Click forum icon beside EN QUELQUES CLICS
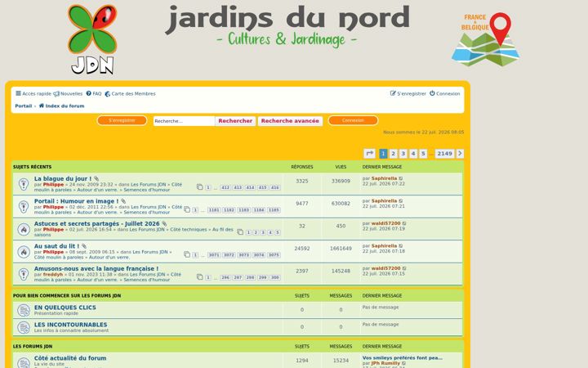Viewport: 588px width, 368px height. pos(24,310)
